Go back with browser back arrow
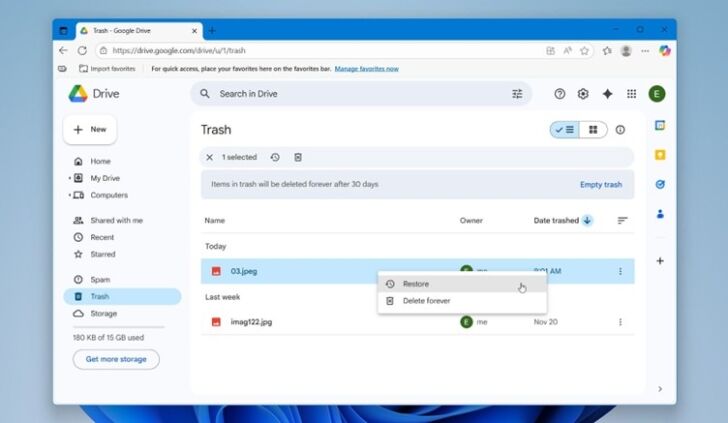Viewport: 728px width, 423px height. pos(63,51)
